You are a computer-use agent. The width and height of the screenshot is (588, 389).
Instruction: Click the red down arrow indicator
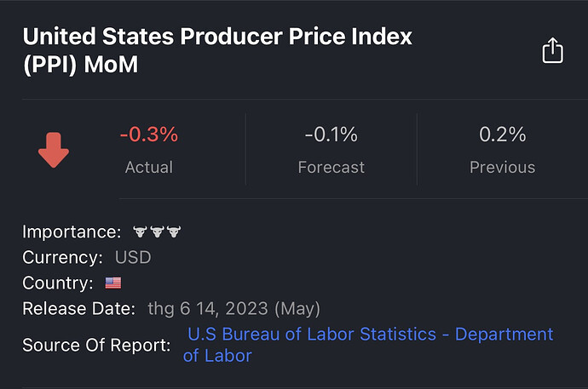[54, 151]
